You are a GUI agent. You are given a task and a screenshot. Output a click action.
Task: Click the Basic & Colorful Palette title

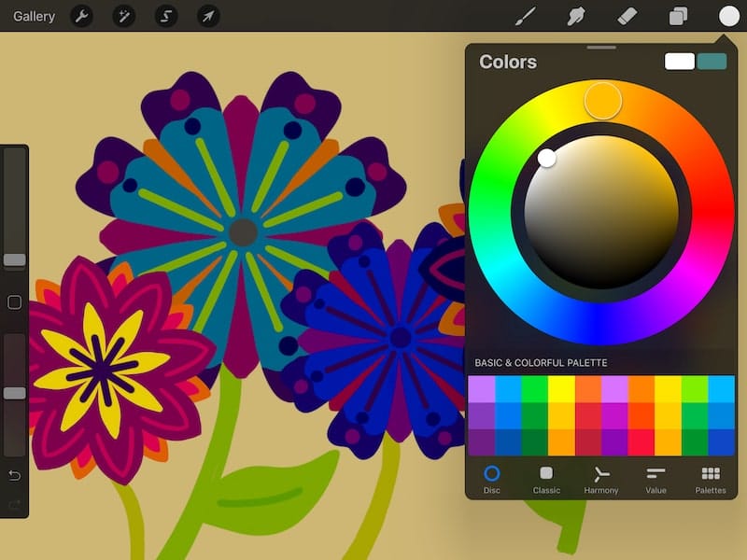pyautogui.click(x=541, y=363)
